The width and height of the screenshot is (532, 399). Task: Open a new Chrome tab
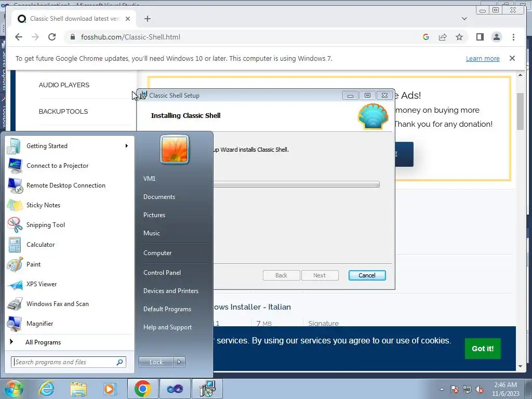pos(147,19)
